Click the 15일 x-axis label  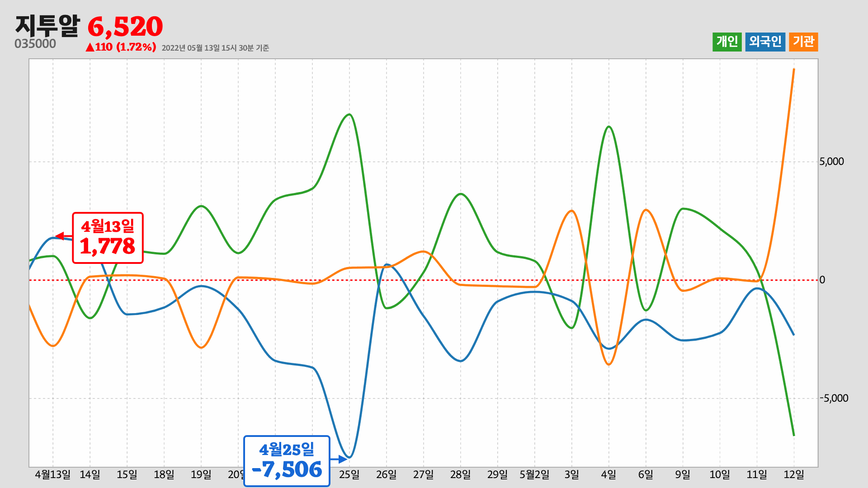tap(127, 474)
